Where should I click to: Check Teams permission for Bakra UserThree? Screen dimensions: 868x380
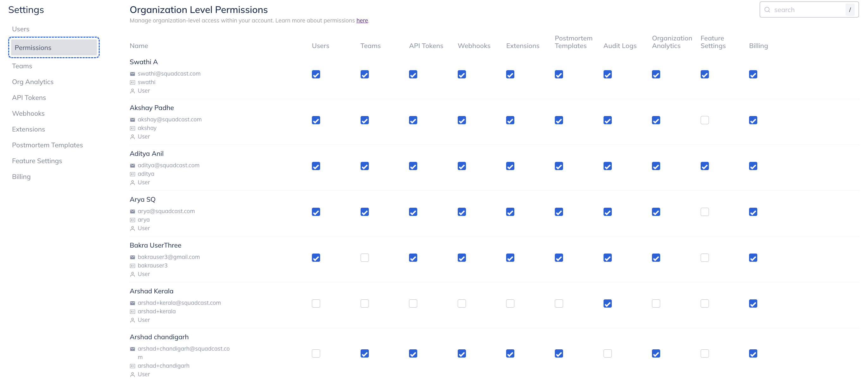[x=364, y=258]
